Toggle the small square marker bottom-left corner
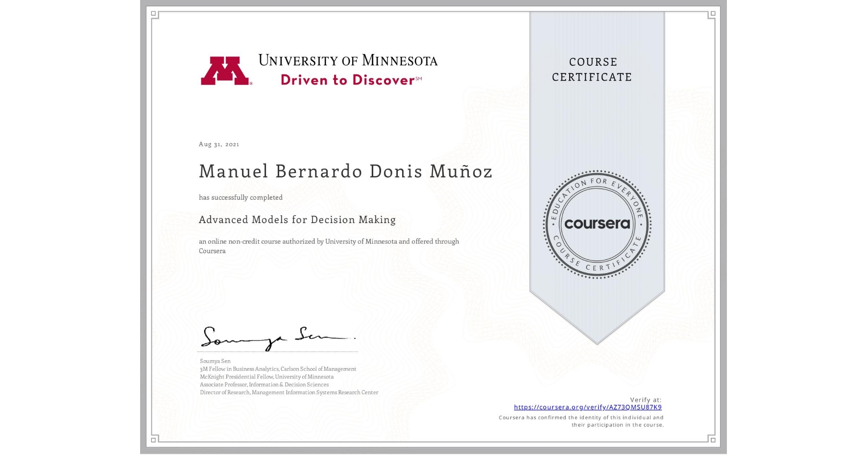 click(154, 441)
